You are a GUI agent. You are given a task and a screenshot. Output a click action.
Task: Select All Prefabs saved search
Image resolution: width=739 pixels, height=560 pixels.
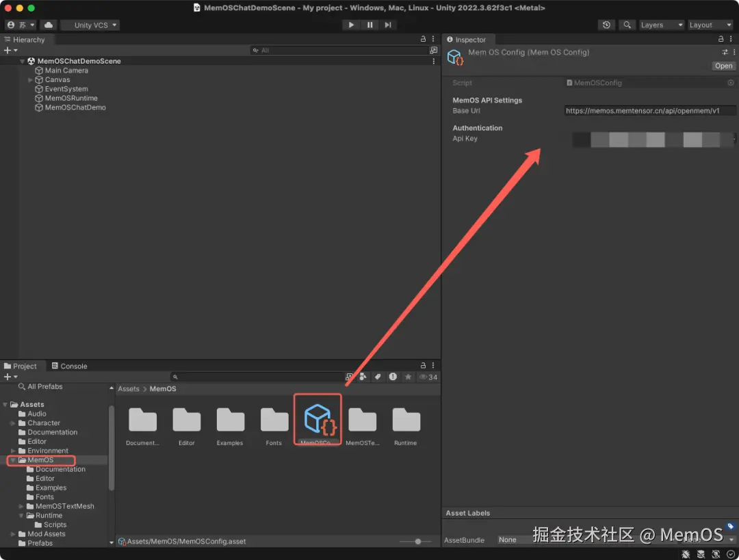[x=40, y=387]
